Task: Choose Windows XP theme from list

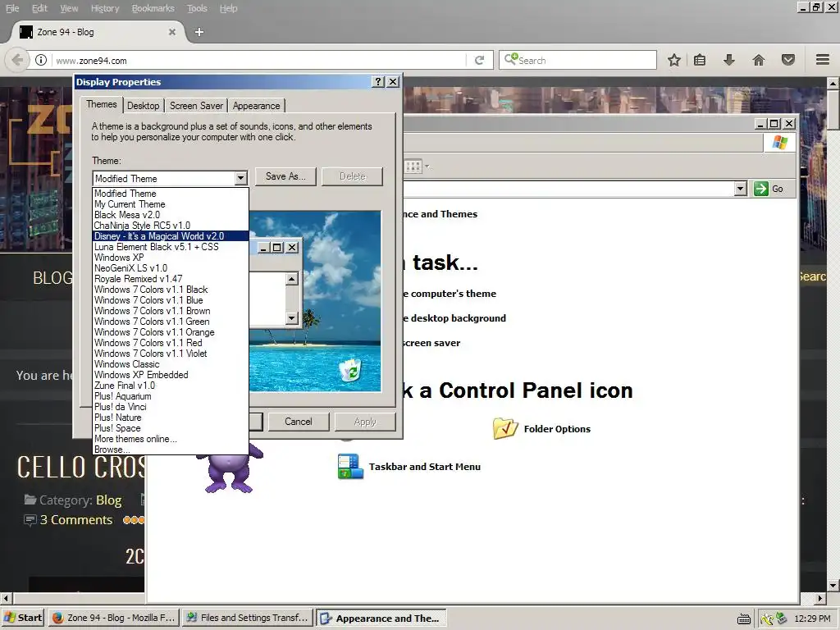Action: [x=171, y=257]
